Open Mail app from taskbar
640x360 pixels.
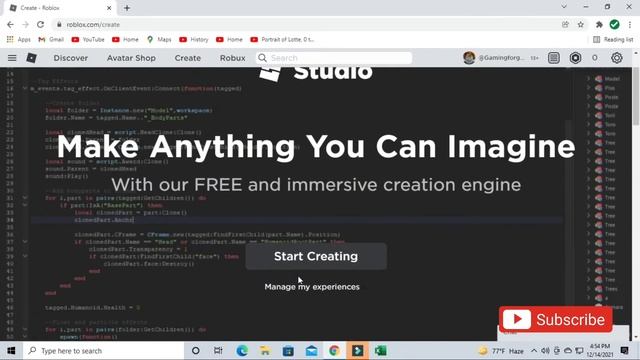[x=311, y=351]
